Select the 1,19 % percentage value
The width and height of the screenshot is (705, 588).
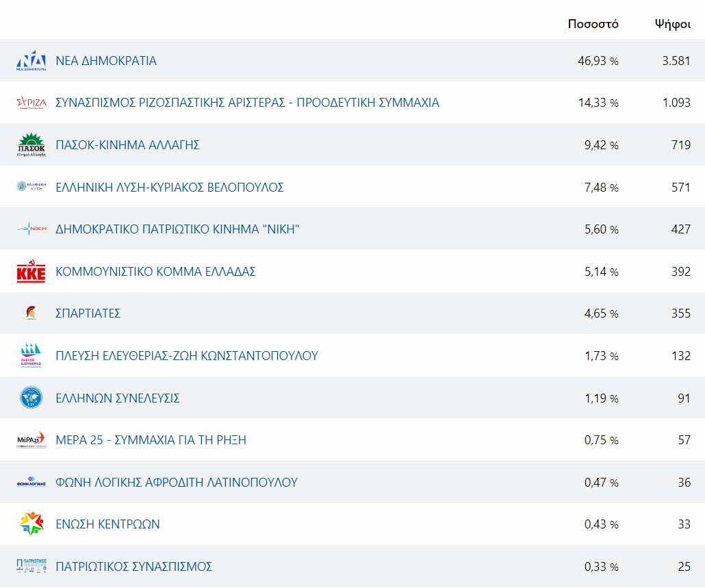tap(602, 398)
